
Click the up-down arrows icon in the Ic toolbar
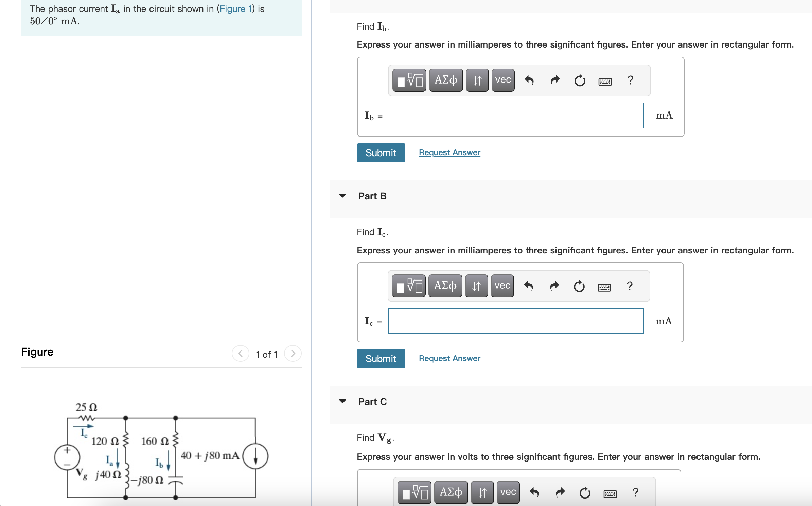pyautogui.click(x=476, y=286)
